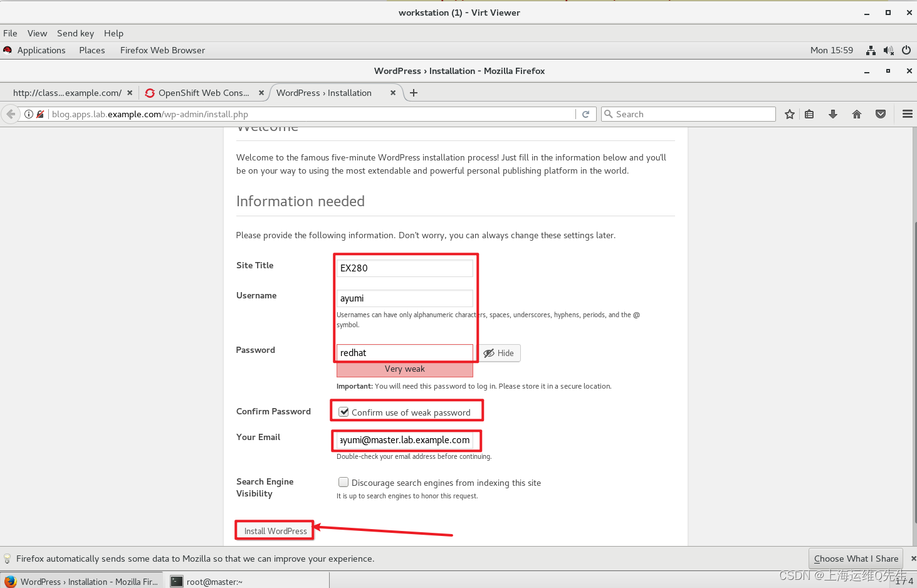This screenshot has width=917, height=588.
Task: Click the Your Email input field
Action: coord(405,440)
